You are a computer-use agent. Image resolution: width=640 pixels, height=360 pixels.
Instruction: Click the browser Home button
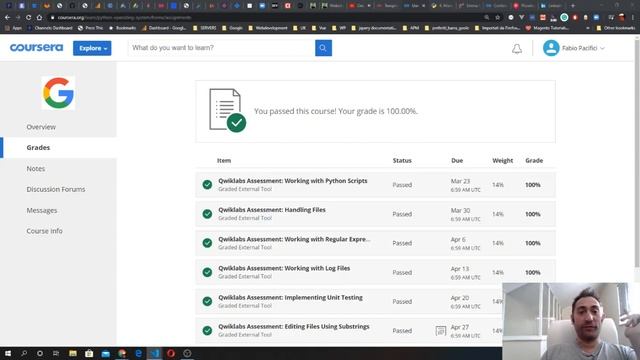(x=39, y=18)
